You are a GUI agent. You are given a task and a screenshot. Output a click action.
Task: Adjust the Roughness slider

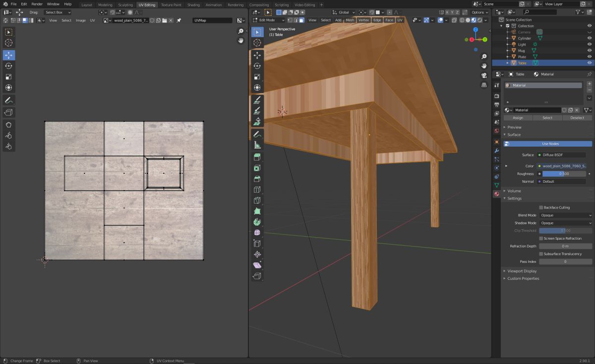(x=564, y=174)
